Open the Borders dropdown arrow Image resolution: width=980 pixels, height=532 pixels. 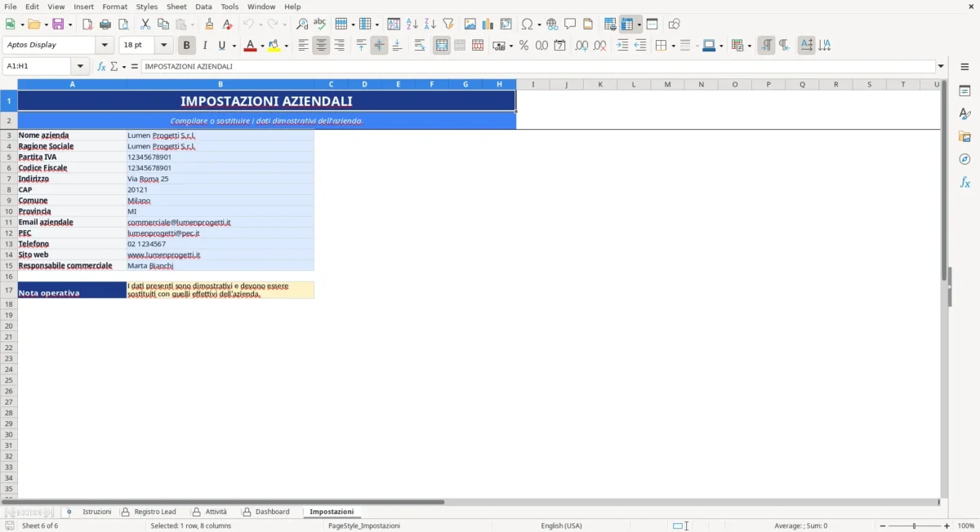point(672,47)
